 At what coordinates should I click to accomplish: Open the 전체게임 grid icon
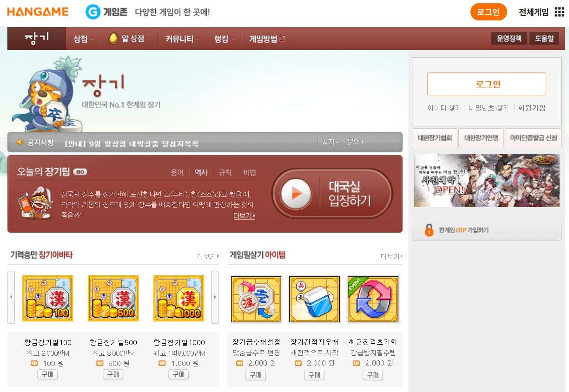coord(560,12)
